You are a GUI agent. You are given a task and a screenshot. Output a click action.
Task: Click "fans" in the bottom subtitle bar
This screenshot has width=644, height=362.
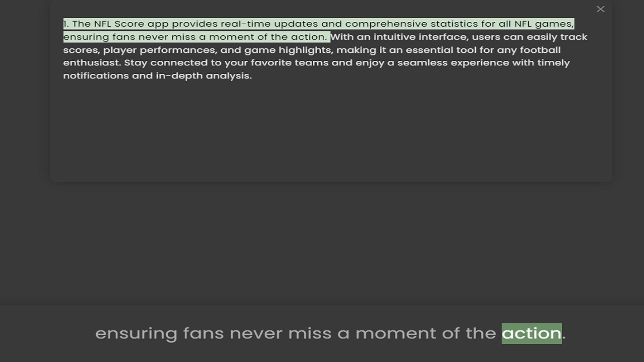(x=203, y=334)
